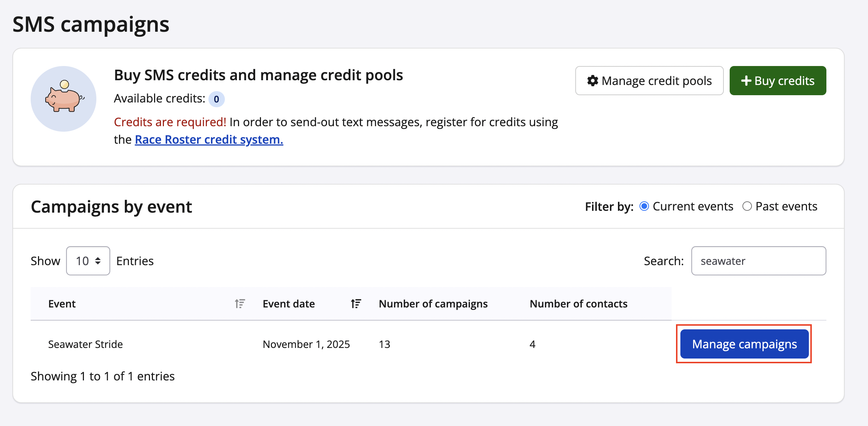
Task: Click the piggy bank credits icon
Action: (x=64, y=98)
